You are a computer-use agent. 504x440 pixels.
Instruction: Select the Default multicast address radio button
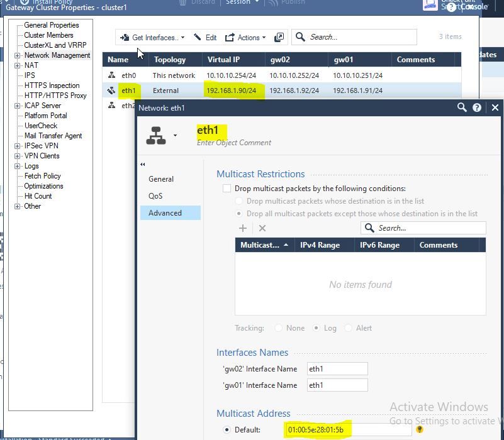coord(227,430)
